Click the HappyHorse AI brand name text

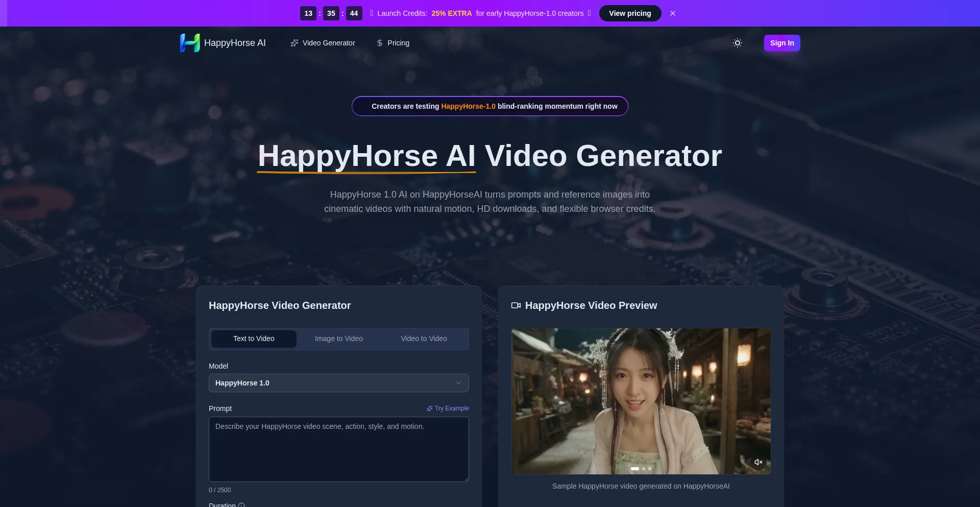coord(235,43)
